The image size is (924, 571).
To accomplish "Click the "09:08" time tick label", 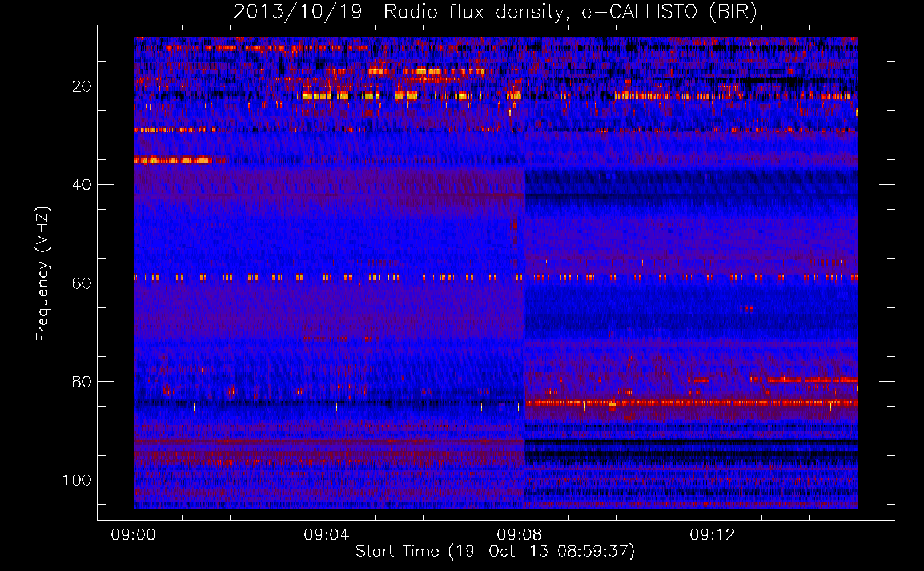I will (x=520, y=535).
